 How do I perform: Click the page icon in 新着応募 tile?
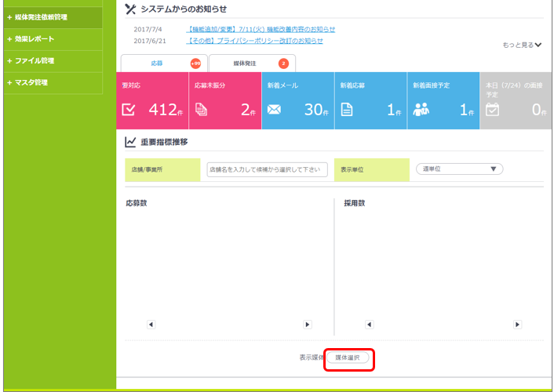(x=346, y=111)
